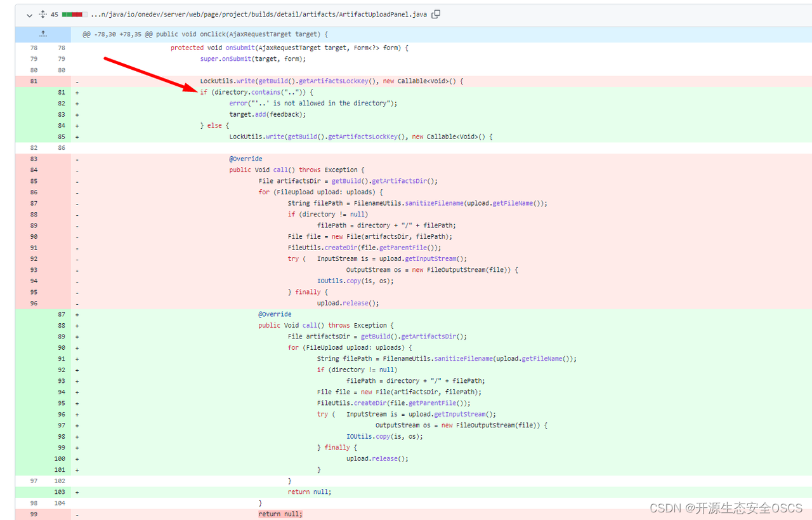The height and width of the screenshot is (520, 812).
Task: Click old line number 78 in the gutter
Action: (x=34, y=48)
